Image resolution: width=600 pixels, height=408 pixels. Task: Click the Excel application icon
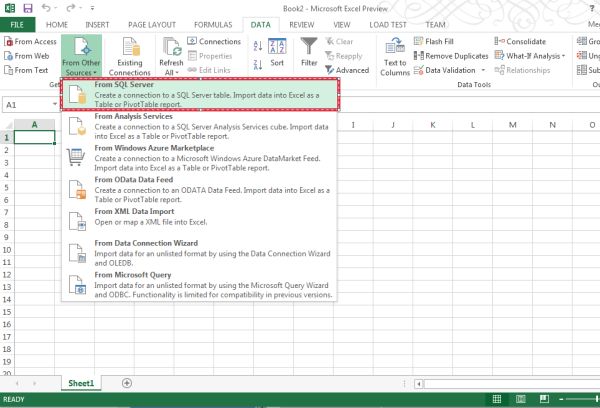click(10, 8)
